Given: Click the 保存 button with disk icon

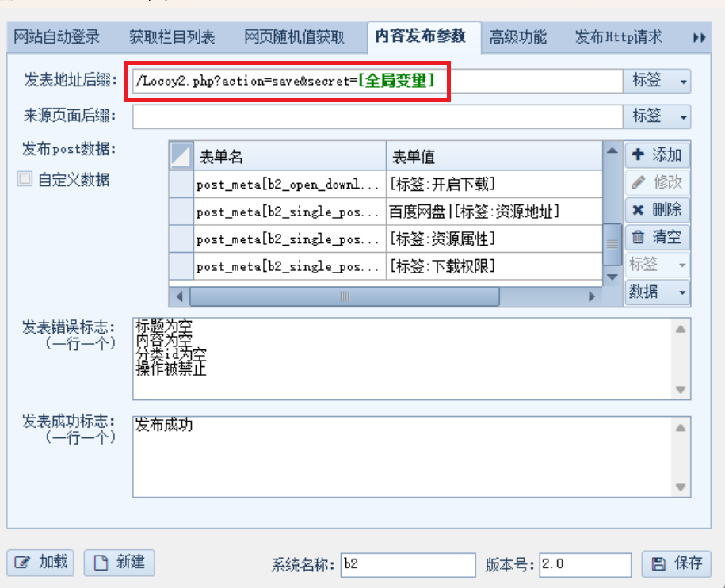Looking at the screenshot, I should click(677, 564).
